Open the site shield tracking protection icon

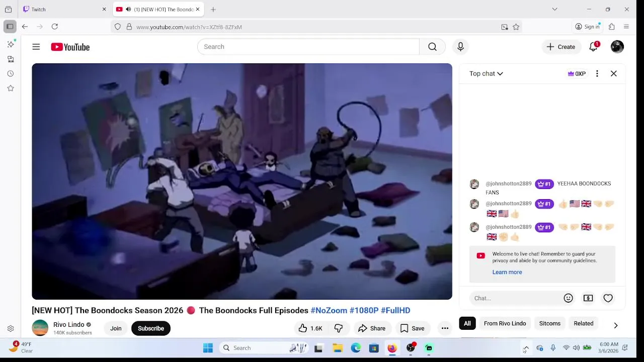(x=118, y=27)
